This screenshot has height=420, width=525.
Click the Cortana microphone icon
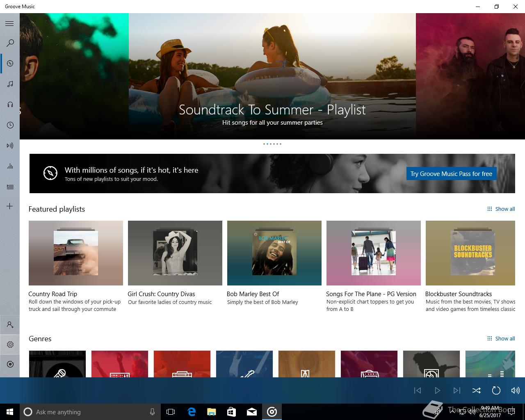(152, 412)
